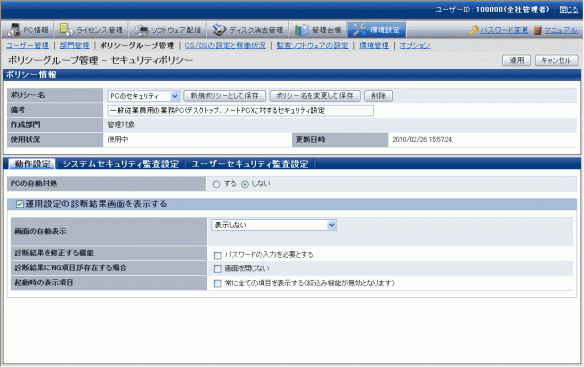Select する radio for PCの自動対処
The height and width of the screenshot is (367, 584).
click(x=216, y=184)
